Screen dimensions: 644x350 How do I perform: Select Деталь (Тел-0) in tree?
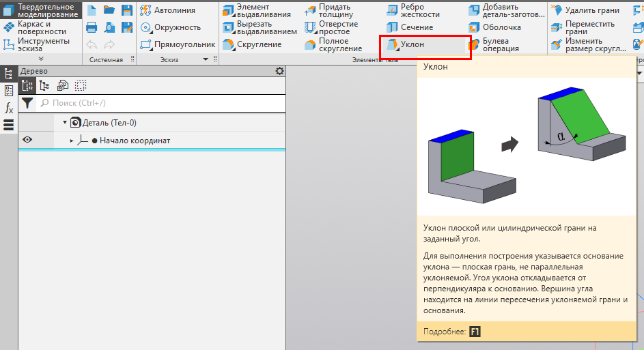[x=109, y=123]
